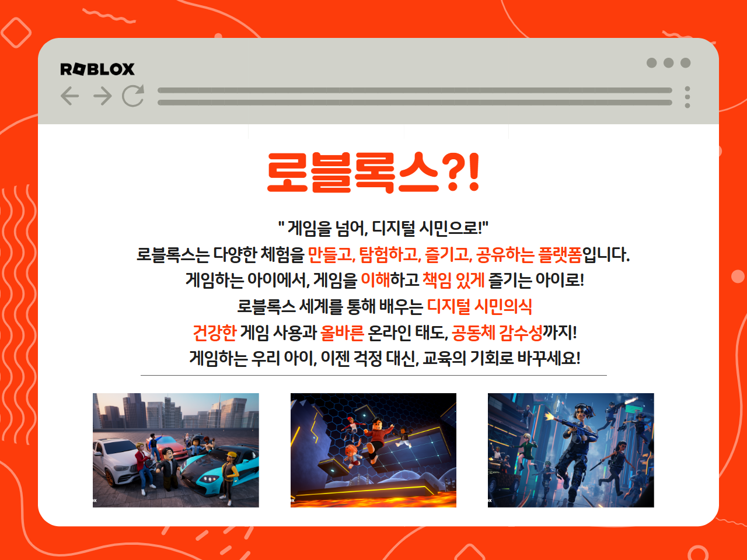Click the orange word '올바른'

[342, 332]
